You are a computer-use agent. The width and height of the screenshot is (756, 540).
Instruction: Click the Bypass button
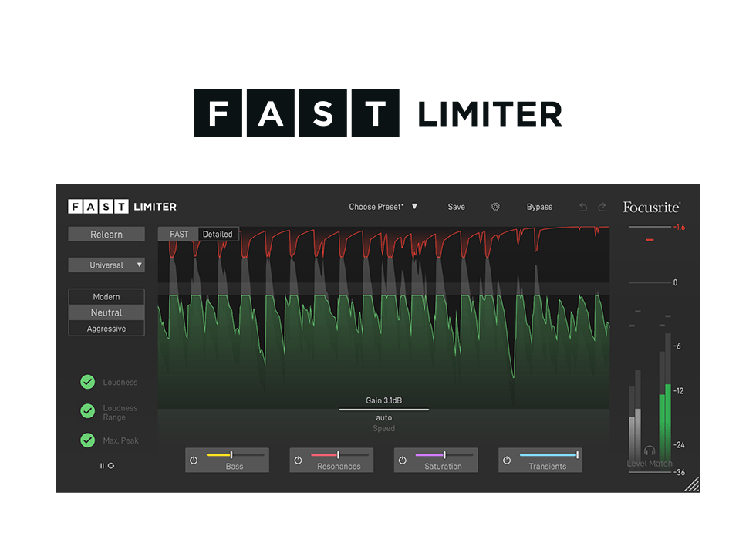pyautogui.click(x=539, y=207)
